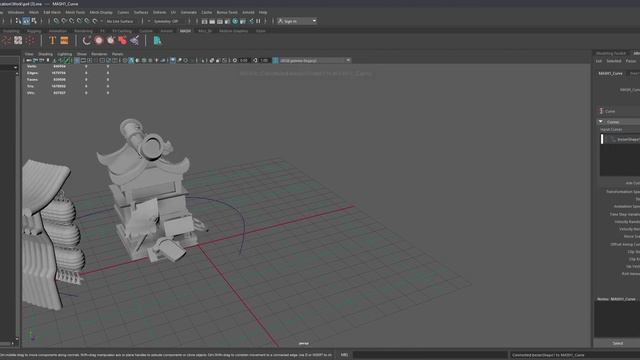Toggle snap to projected center icon
640x360 pixels.
click(x=79, y=21)
